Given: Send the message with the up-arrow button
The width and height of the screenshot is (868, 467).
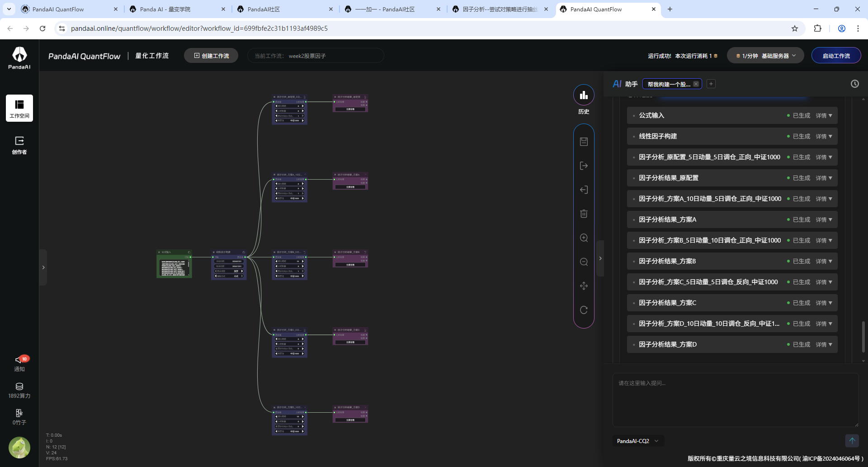Looking at the screenshot, I should (x=852, y=440).
